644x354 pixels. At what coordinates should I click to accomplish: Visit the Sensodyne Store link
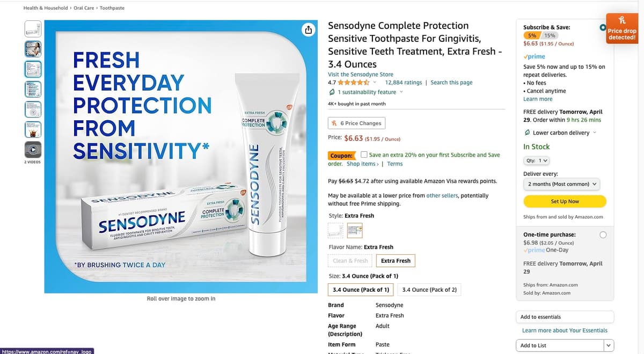pos(360,75)
